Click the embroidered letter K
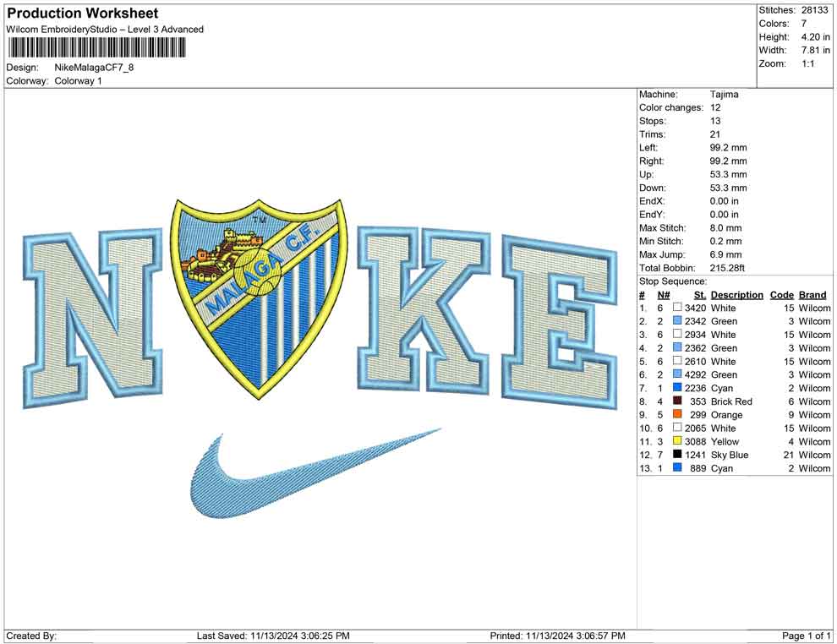837x644 pixels. coord(424,308)
